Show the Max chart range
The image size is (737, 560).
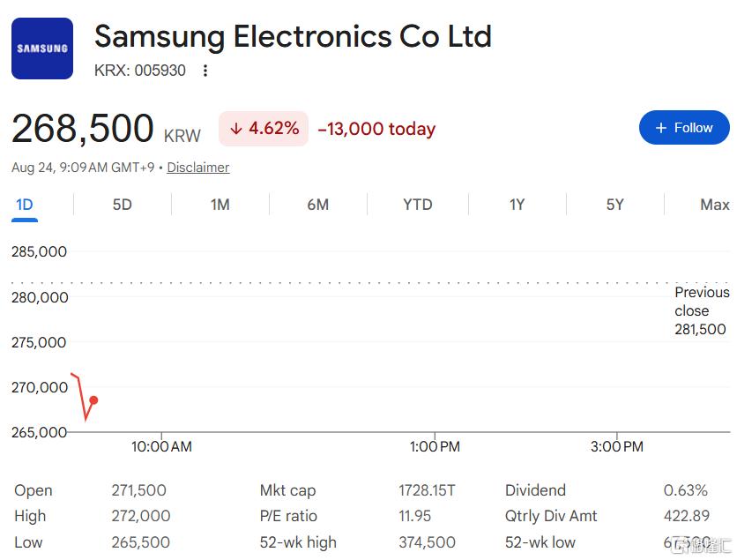coord(715,205)
